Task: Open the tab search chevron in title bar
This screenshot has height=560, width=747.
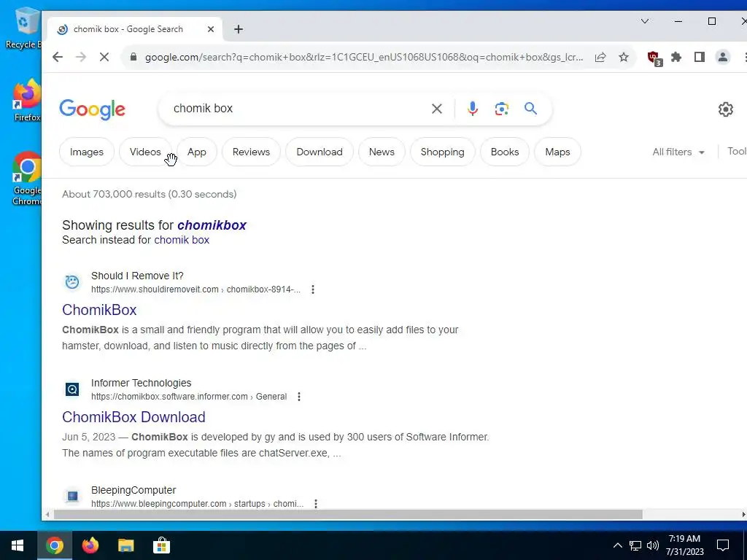Action: (645, 21)
